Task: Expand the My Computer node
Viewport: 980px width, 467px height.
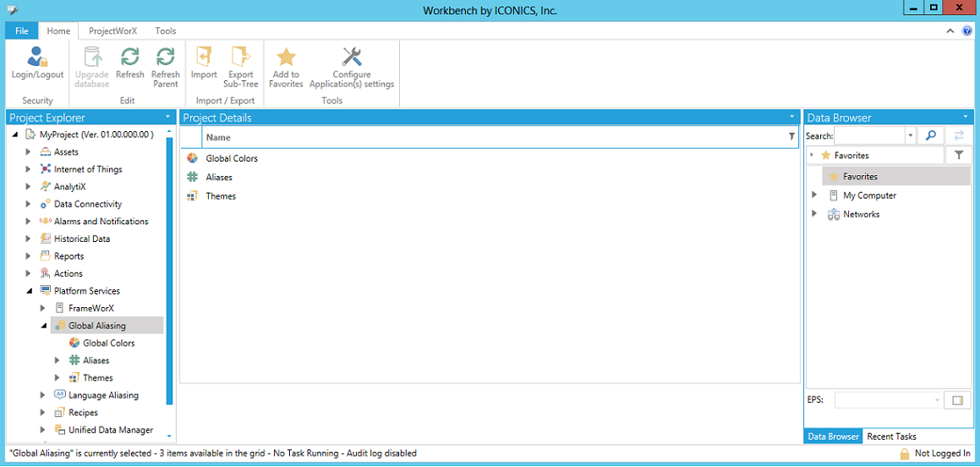Action: (x=814, y=195)
